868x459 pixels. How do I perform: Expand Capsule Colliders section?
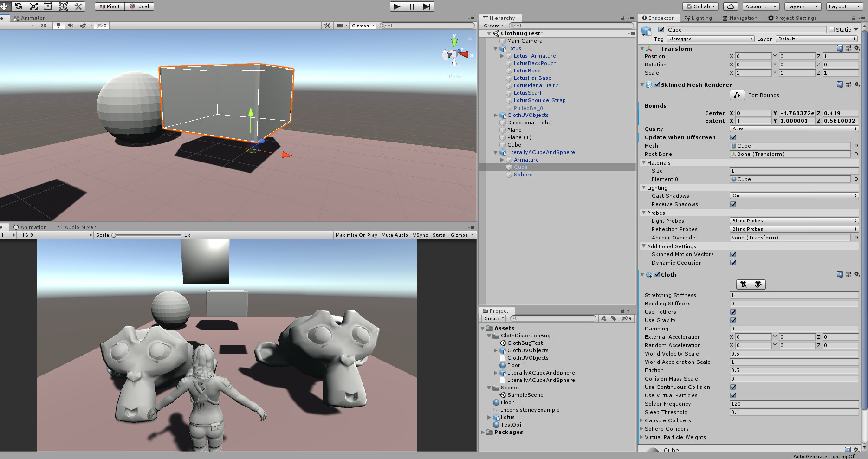[x=642, y=420]
